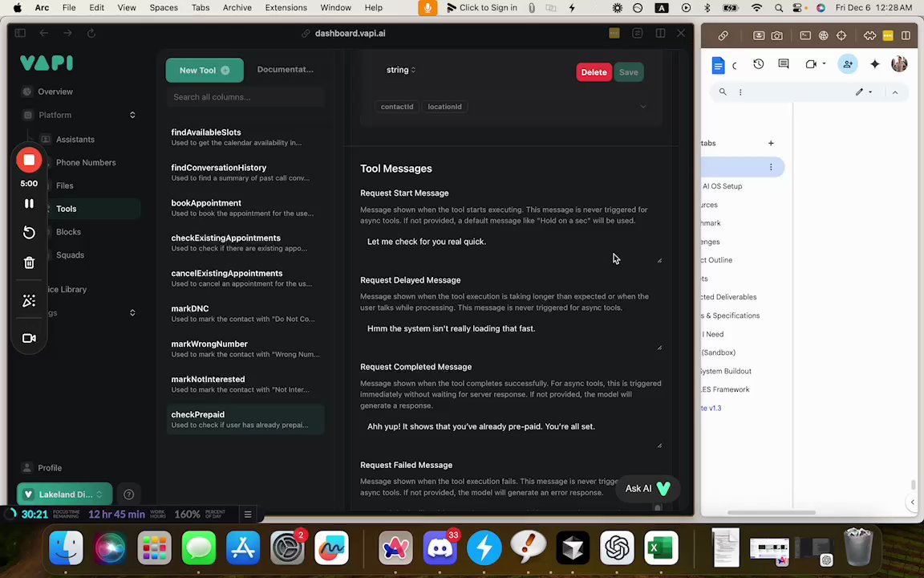Image resolution: width=924 pixels, height=578 pixels.
Task: Select findAvailableSlots tool
Action: tap(245, 136)
